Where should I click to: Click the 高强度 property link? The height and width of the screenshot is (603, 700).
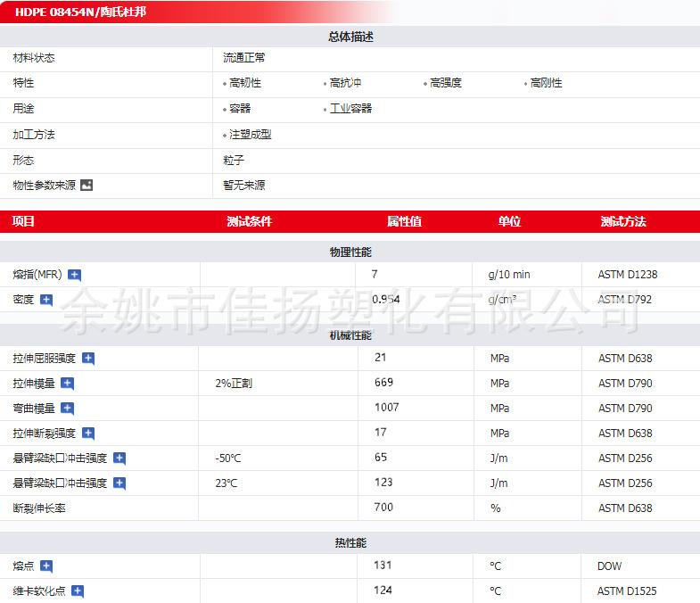[445, 83]
